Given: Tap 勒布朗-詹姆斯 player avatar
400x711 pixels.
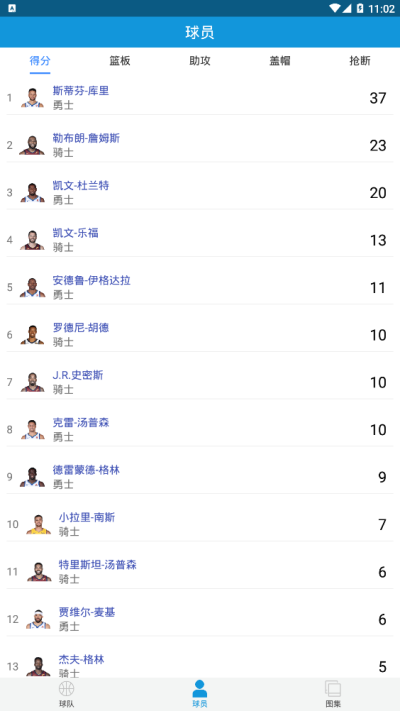Looking at the screenshot, I should click(x=32, y=145).
